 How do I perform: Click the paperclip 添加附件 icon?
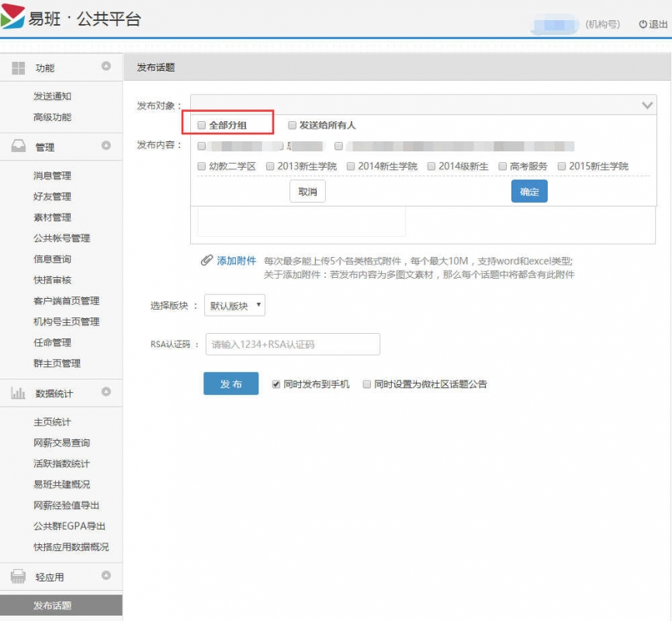coord(206,261)
